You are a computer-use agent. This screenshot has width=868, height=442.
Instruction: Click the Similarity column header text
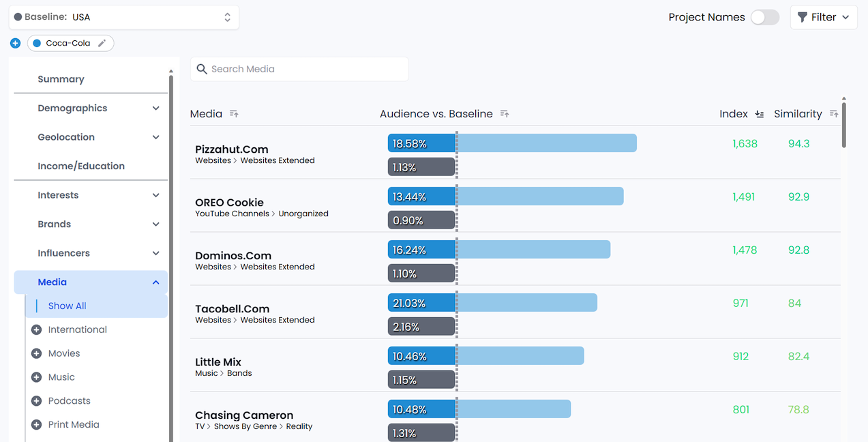[x=798, y=114]
